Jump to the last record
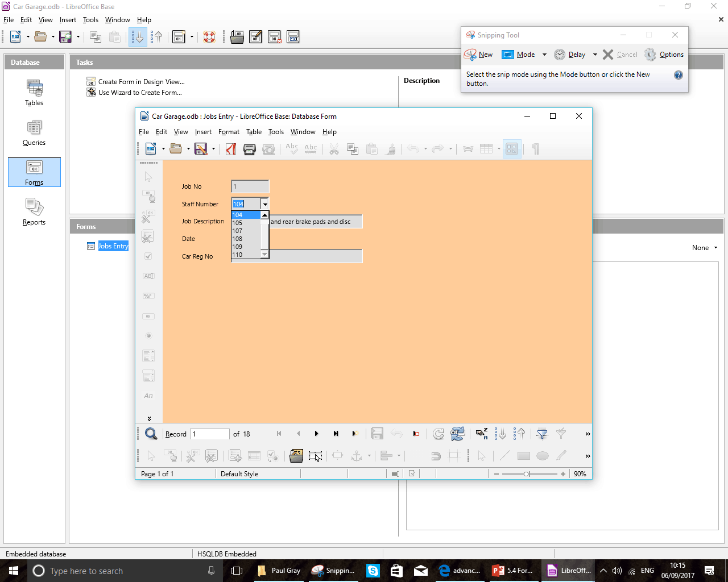 coord(336,434)
